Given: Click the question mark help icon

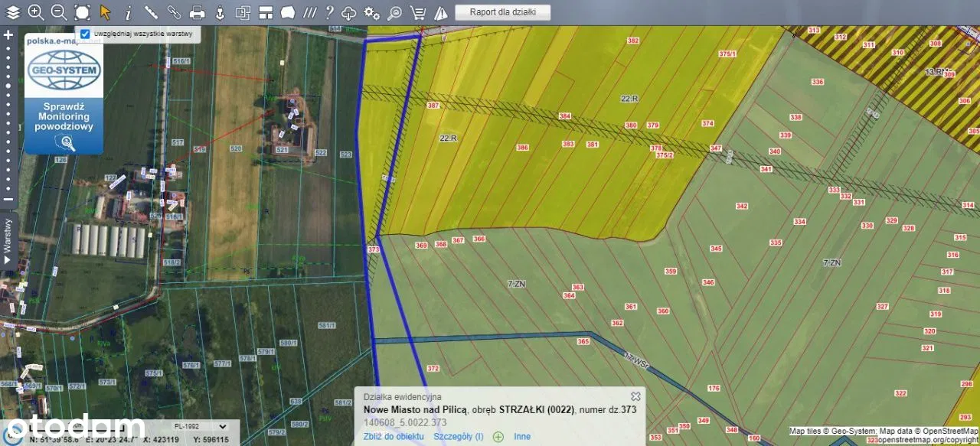Looking at the screenshot, I should coord(329,12).
